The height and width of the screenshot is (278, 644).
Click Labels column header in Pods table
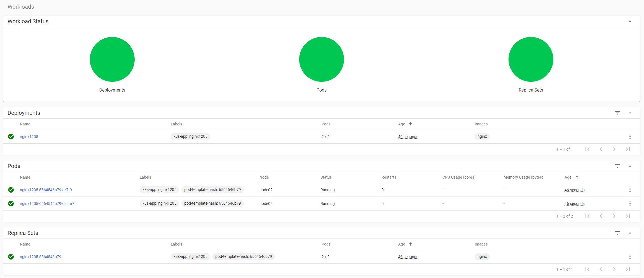146,177
